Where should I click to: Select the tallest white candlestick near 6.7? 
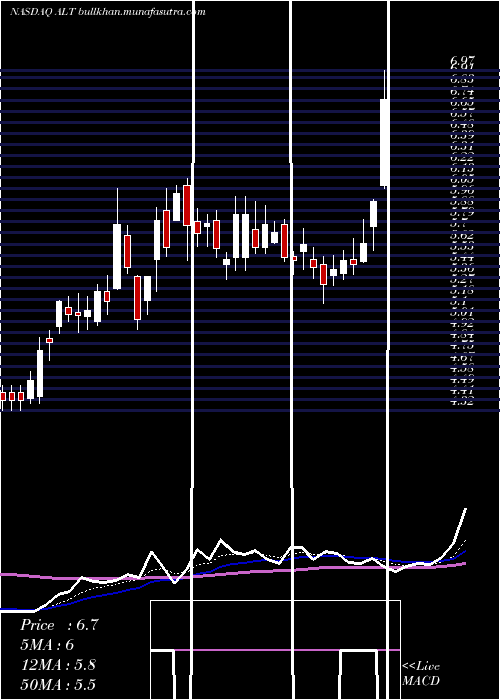[385, 142]
